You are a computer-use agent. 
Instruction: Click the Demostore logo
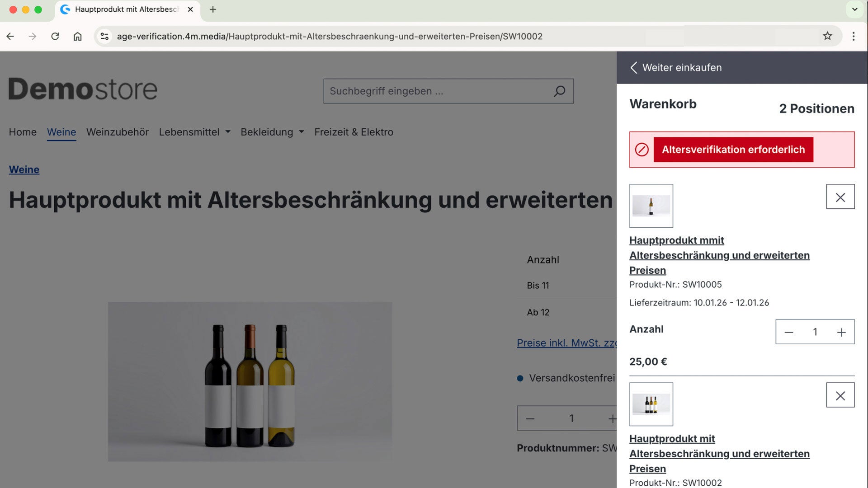pos(83,89)
